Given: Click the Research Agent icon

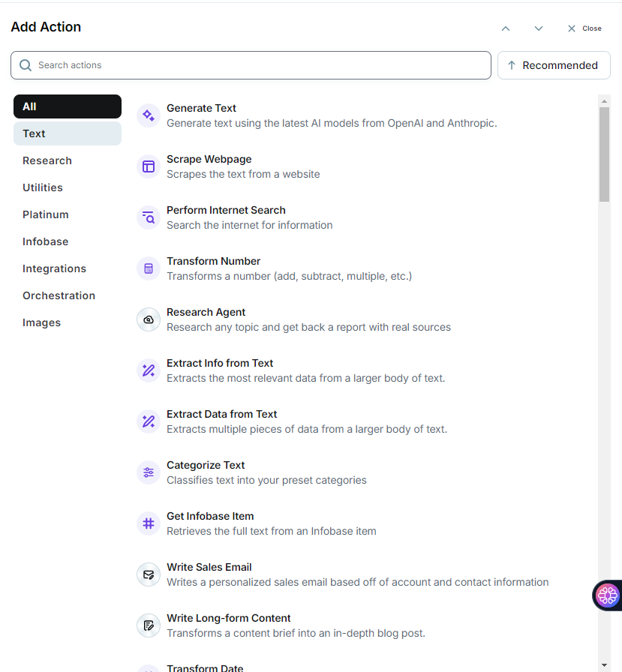Looking at the screenshot, I should [149, 319].
